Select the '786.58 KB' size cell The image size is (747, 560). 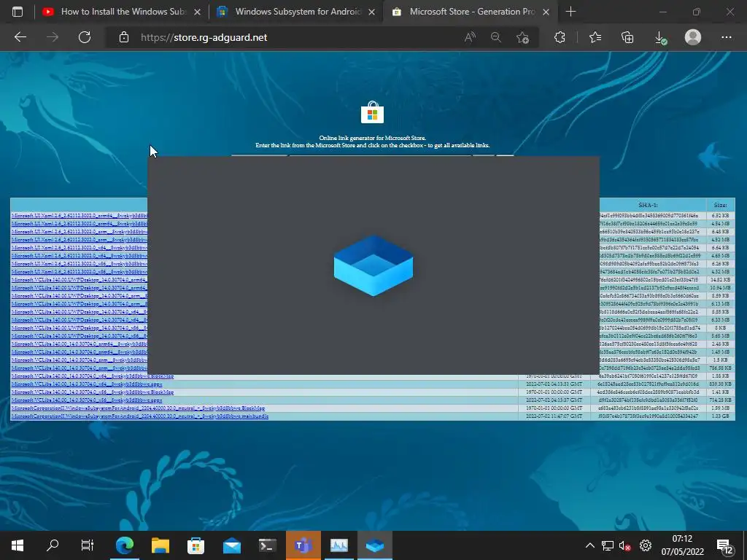[x=720, y=368]
